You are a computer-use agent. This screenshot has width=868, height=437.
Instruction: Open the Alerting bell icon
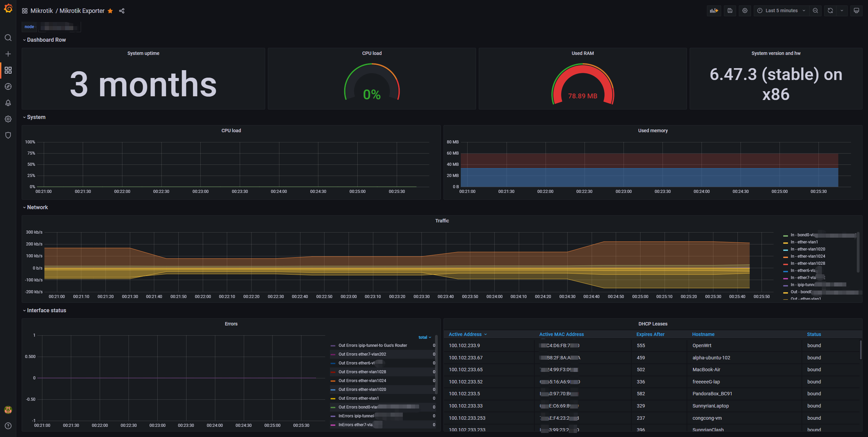click(x=8, y=103)
